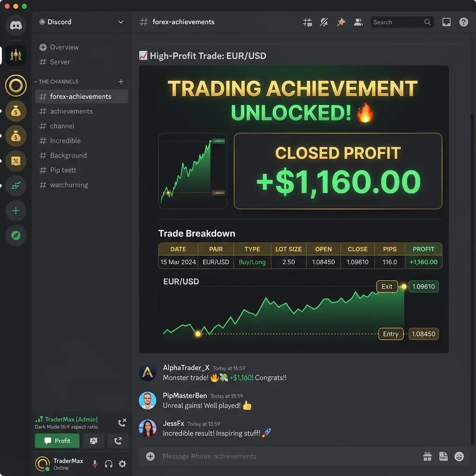The width and height of the screenshot is (476, 476).
Task: Expand Discord server name dropdown
Action: point(120,22)
